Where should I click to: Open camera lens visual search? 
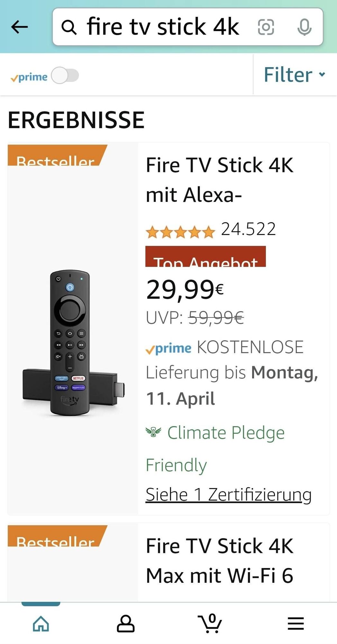(266, 27)
